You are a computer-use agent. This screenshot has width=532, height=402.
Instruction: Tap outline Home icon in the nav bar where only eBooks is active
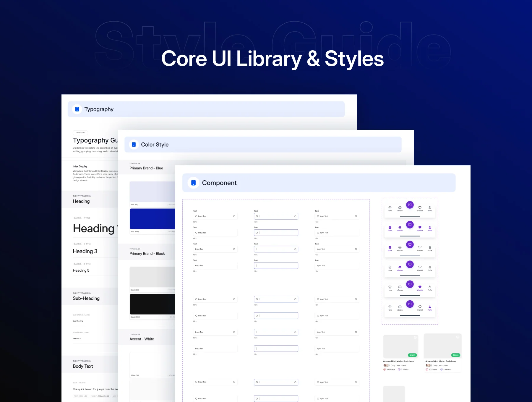tap(390, 267)
